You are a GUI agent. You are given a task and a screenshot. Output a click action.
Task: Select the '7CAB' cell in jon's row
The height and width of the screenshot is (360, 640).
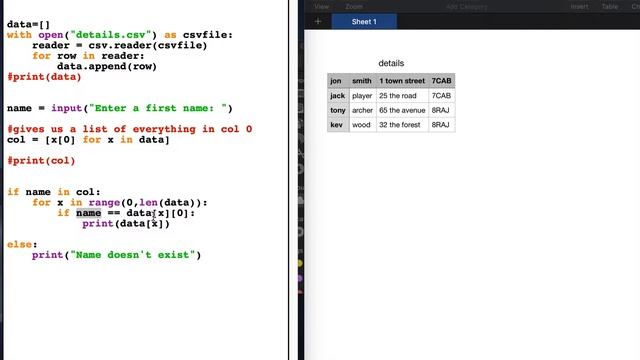click(x=442, y=81)
